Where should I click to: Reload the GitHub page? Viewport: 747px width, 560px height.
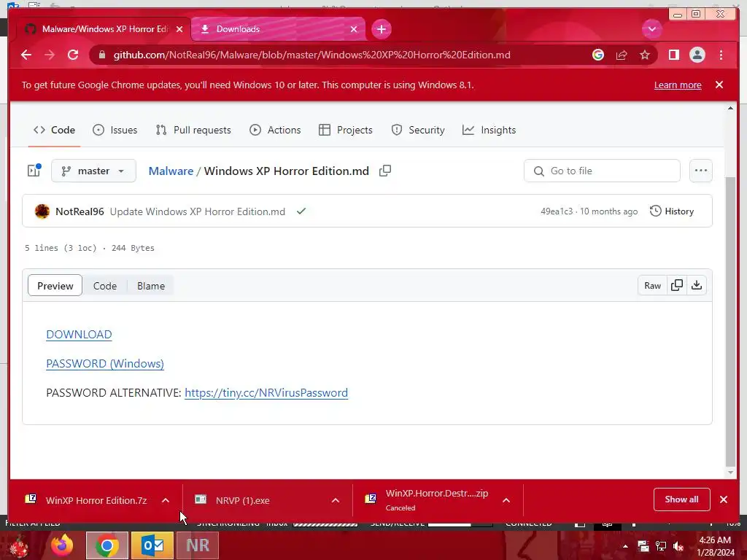(73, 55)
